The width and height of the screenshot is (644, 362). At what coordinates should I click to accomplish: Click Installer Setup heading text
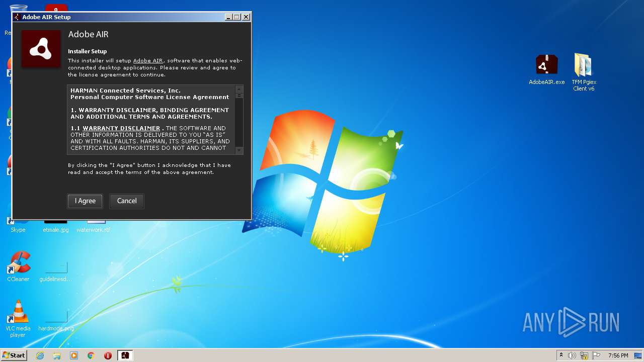point(88,51)
